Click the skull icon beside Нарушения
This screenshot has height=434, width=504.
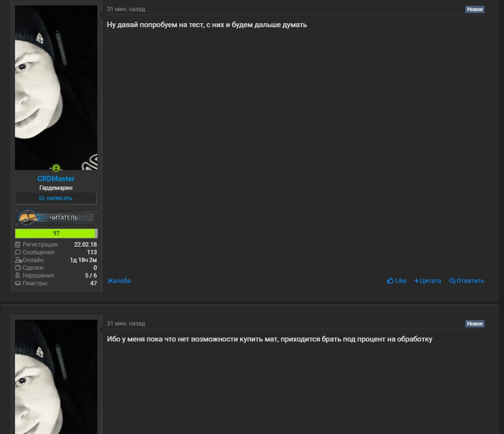coord(18,276)
